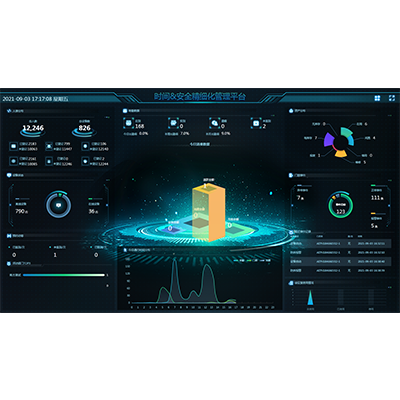Click the icon beside count 168
The width and height of the screenshot is (400, 400).
click(128, 123)
